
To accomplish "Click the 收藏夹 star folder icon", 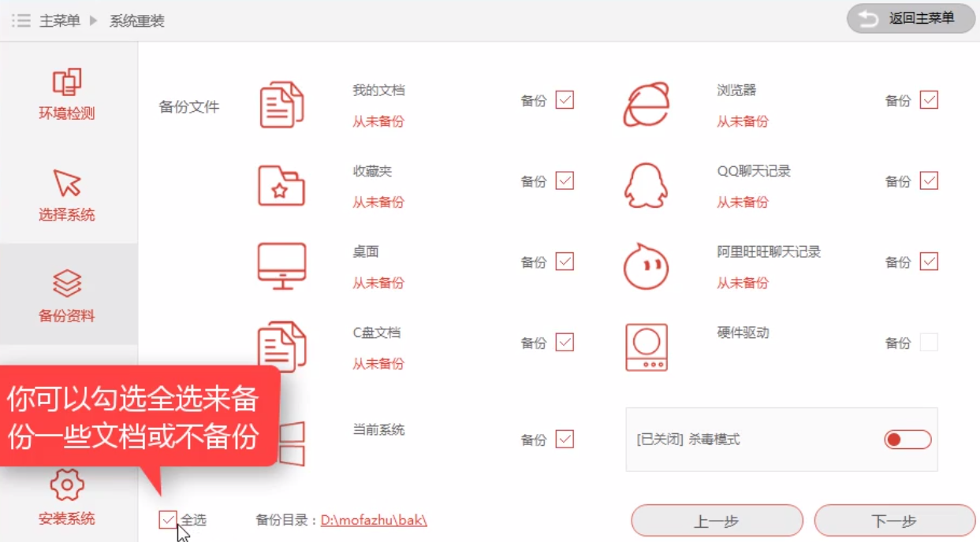I will click(281, 186).
